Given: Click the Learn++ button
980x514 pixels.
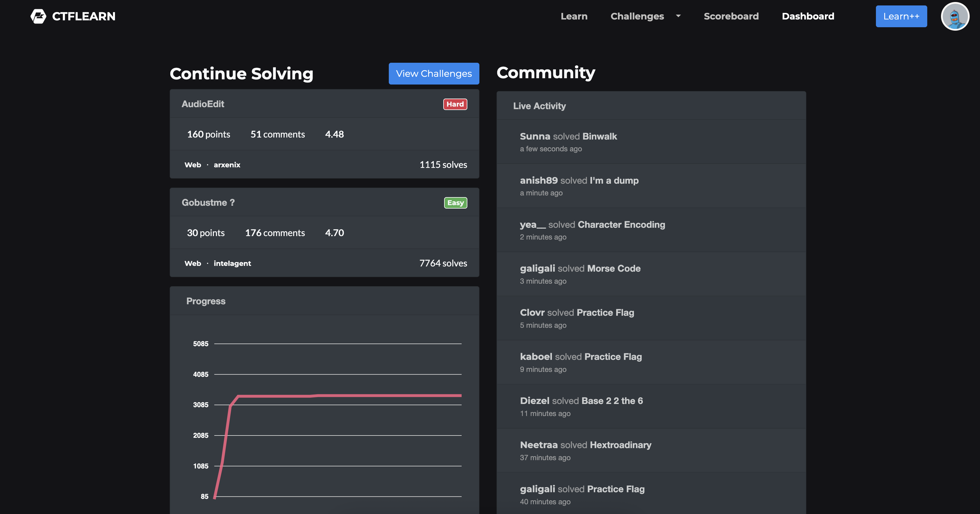Looking at the screenshot, I should (x=901, y=16).
